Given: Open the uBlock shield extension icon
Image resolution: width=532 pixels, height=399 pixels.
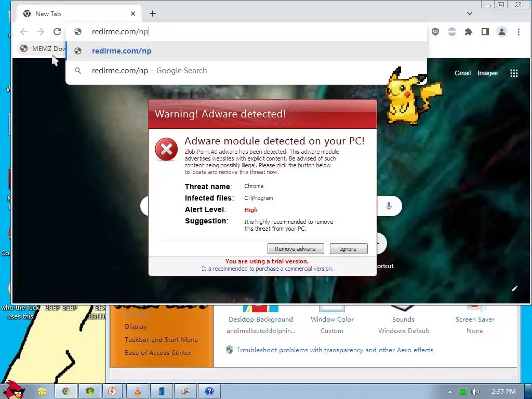Looking at the screenshot, I should [435, 32].
